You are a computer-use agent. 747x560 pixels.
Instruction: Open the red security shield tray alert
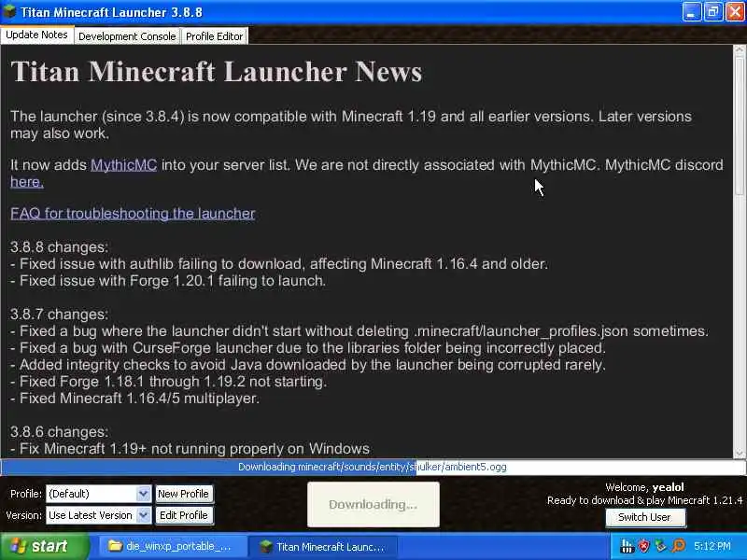643,546
